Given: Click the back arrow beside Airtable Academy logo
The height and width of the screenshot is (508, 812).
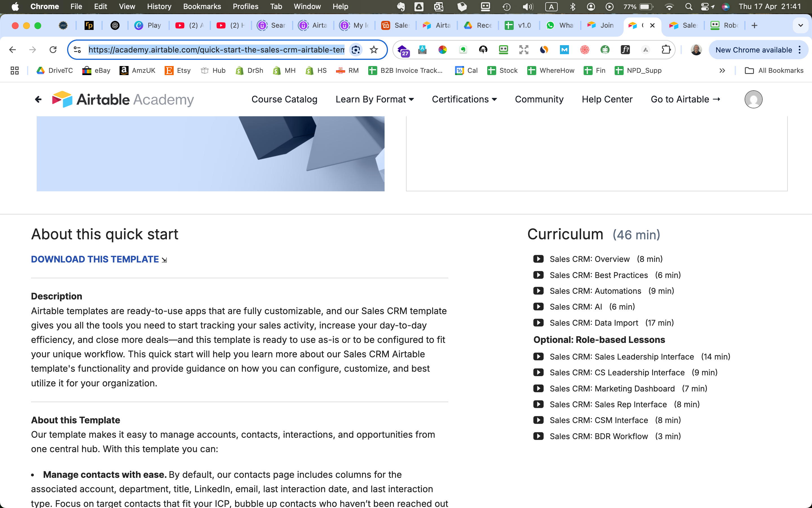Looking at the screenshot, I should click(x=38, y=99).
